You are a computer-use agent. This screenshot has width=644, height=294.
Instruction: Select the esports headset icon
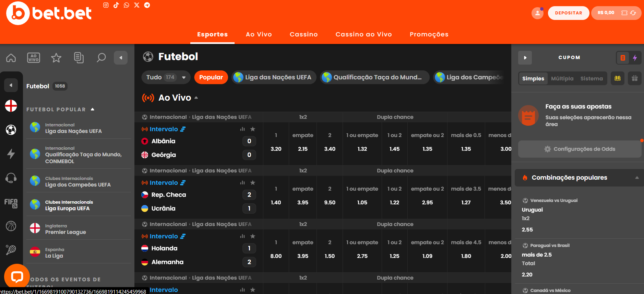11,178
